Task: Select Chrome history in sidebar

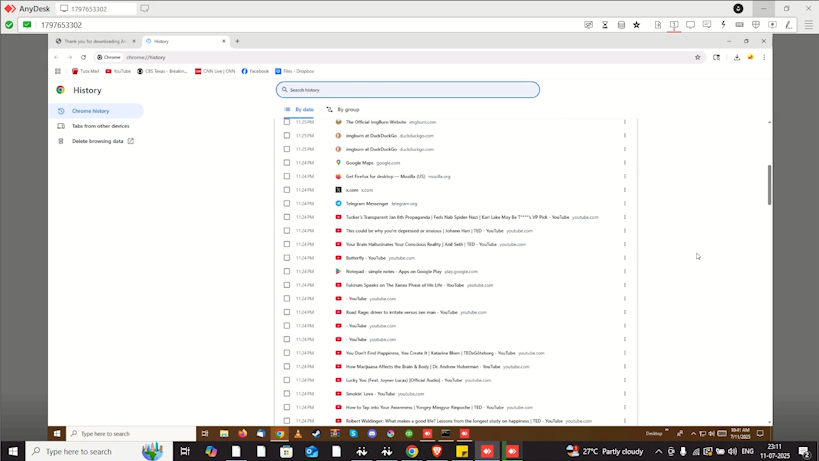Action: coord(97,111)
